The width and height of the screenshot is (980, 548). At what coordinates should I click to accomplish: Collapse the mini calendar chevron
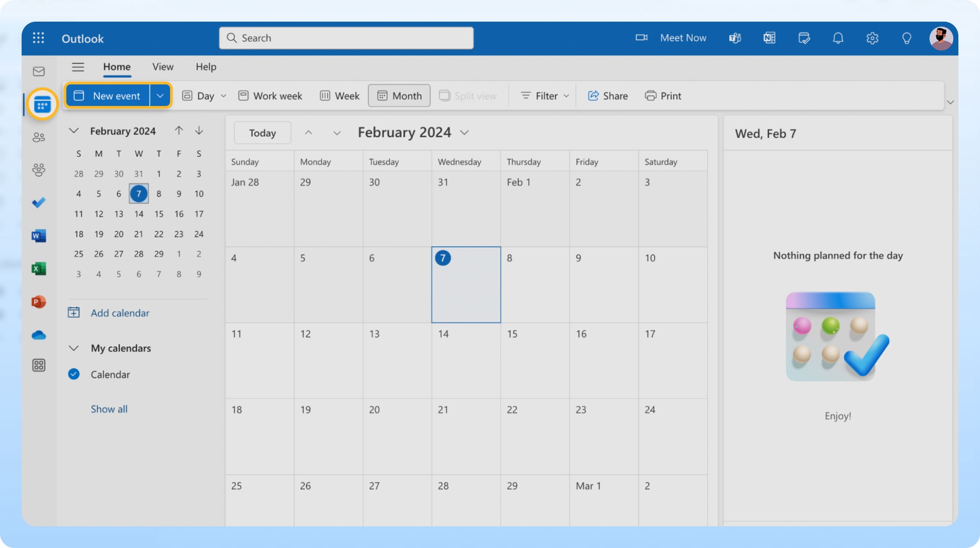point(73,131)
